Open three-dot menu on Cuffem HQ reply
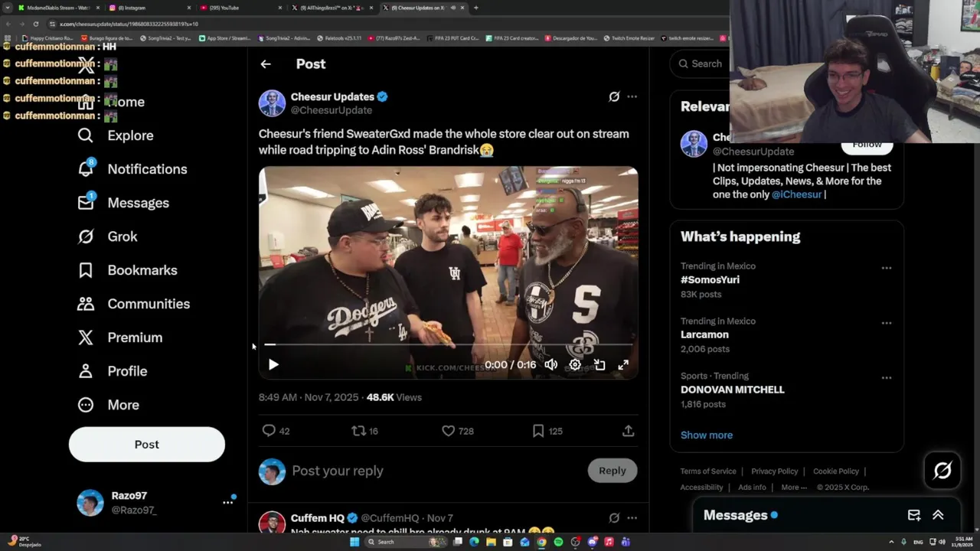Image resolution: width=980 pixels, height=551 pixels. coord(632,518)
